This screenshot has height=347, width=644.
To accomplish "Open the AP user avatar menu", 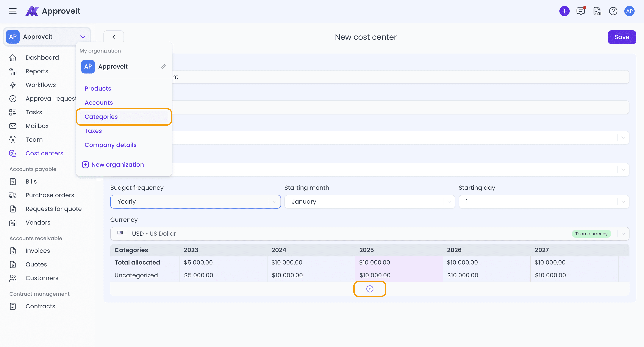I will click(x=629, y=11).
